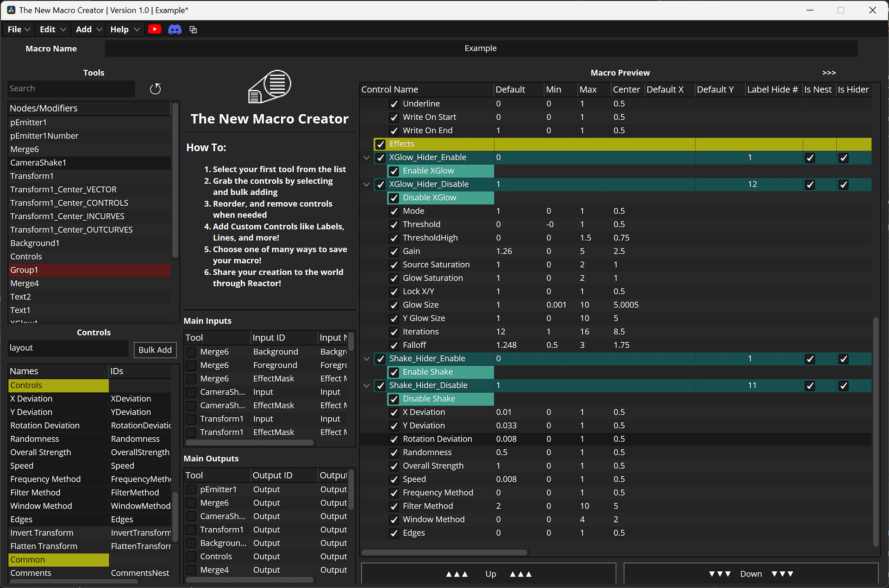Click the >>> expand arrows in Macro Preview

[x=829, y=73]
